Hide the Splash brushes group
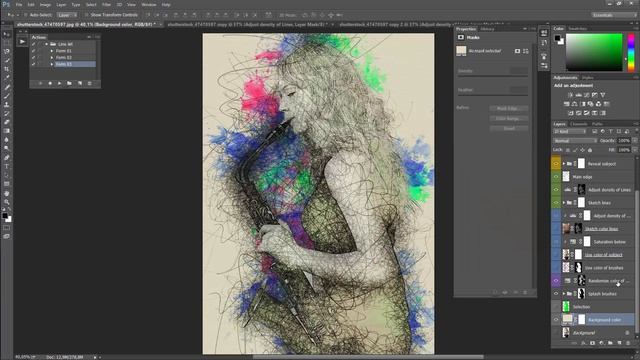This screenshot has width=640, height=360. point(556,294)
